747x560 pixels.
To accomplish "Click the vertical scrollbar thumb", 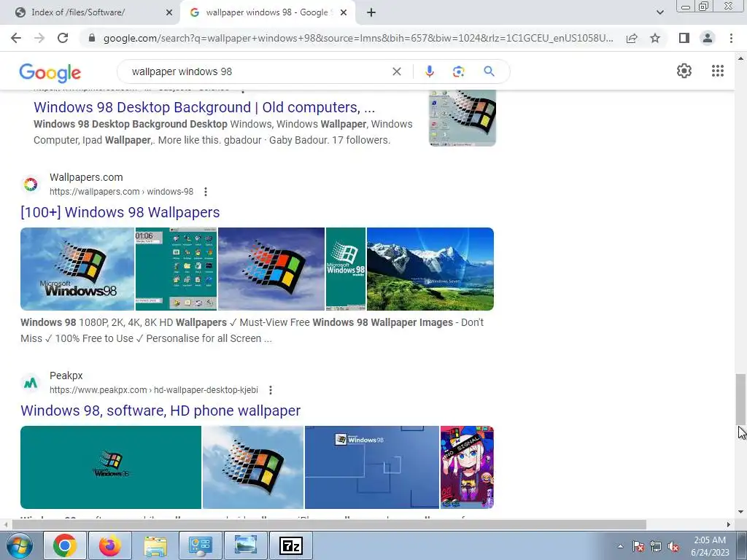I will (x=740, y=399).
